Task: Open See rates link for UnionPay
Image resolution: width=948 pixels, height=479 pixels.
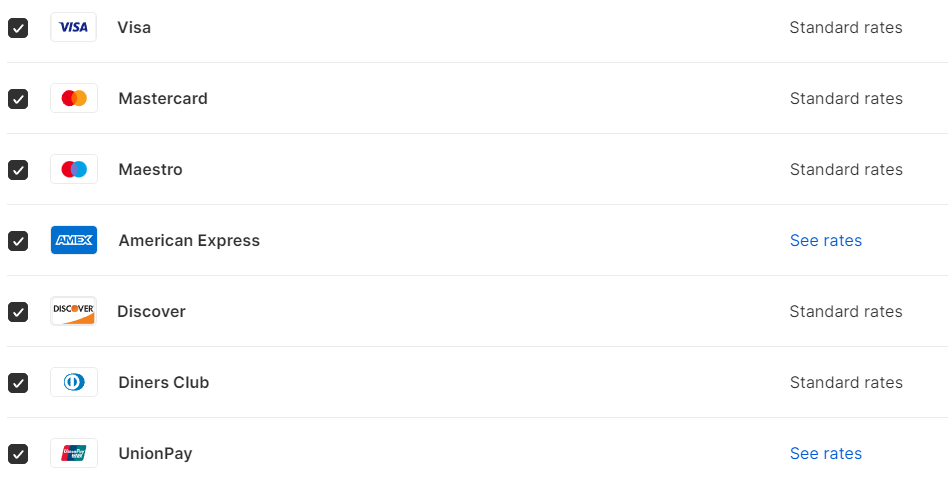Action: click(825, 453)
